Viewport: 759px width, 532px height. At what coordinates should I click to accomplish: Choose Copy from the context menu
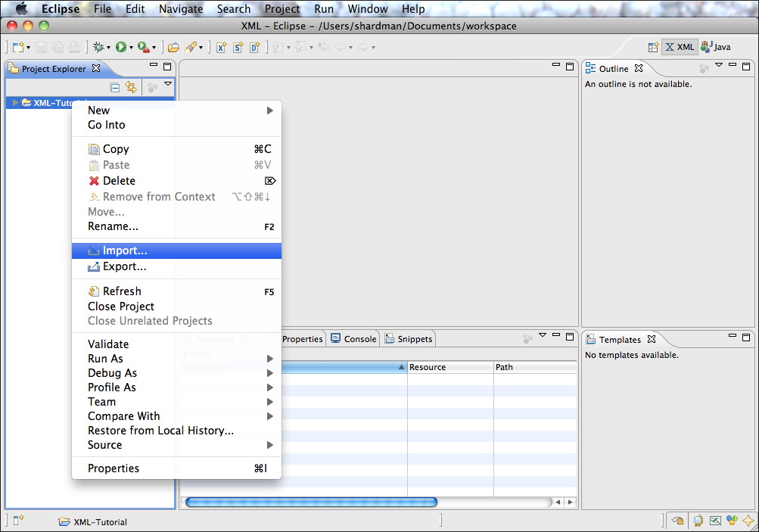pyautogui.click(x=176, y=149)
